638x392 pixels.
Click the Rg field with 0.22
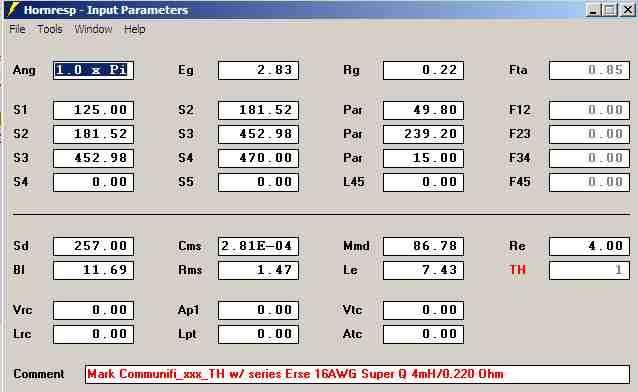(423, 70)
